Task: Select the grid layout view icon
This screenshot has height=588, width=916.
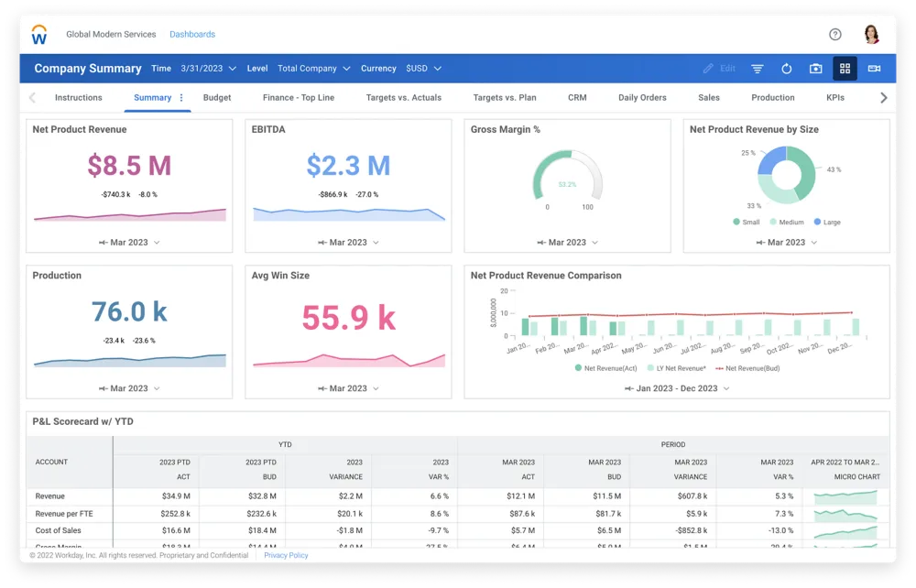Action: pos(845,69)
